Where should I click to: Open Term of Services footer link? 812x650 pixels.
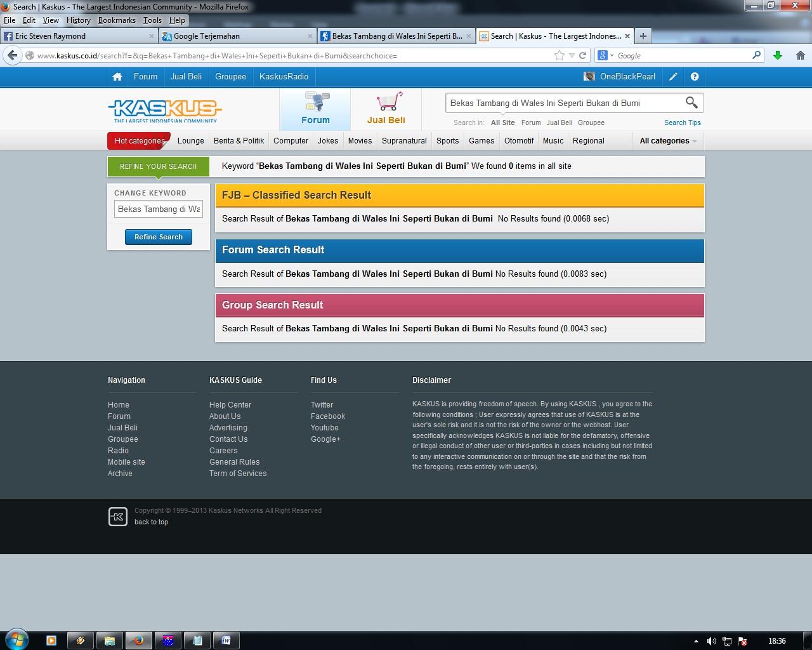coord(238,474)
